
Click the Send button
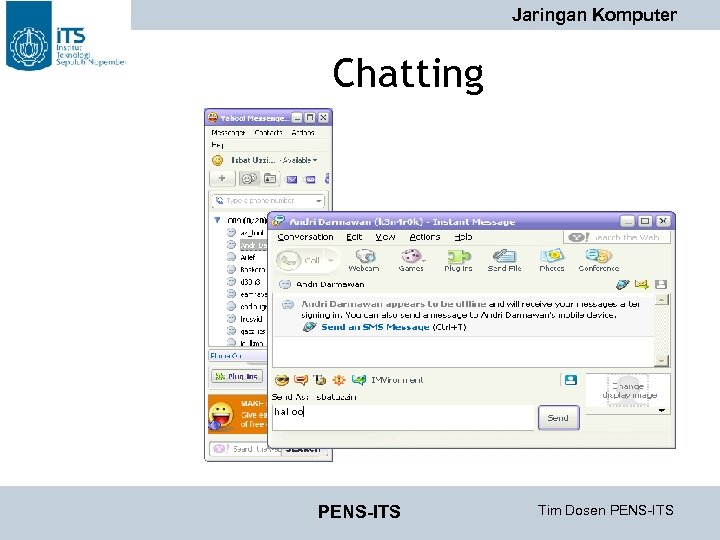[x=558, y=418]
